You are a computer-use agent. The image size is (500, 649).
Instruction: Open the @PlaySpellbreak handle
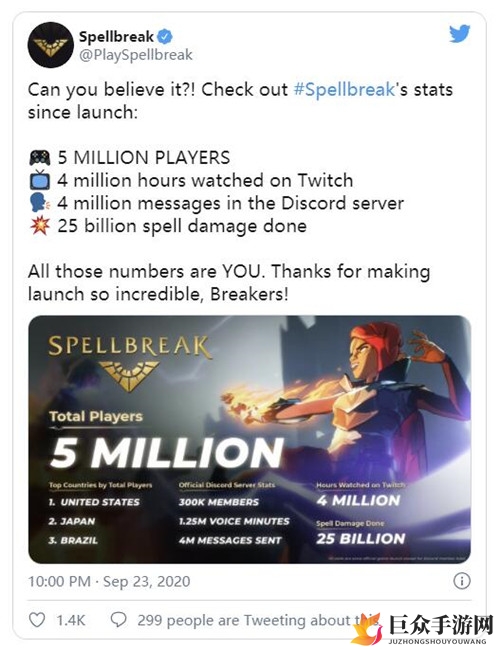click(136, 55)
